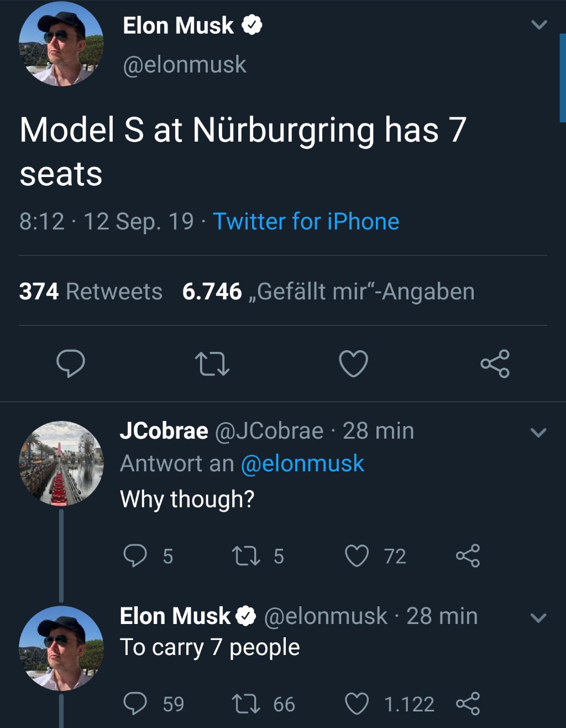Image resolution: width=566 pixels, height=728 pixels.
Task: Expand options chevron on Elon's reply
Action: coord(538,617)
